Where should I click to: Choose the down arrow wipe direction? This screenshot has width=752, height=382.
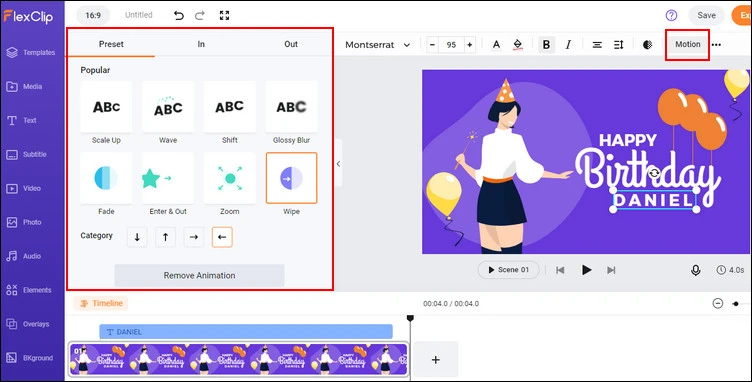click(x=137, y=237)
